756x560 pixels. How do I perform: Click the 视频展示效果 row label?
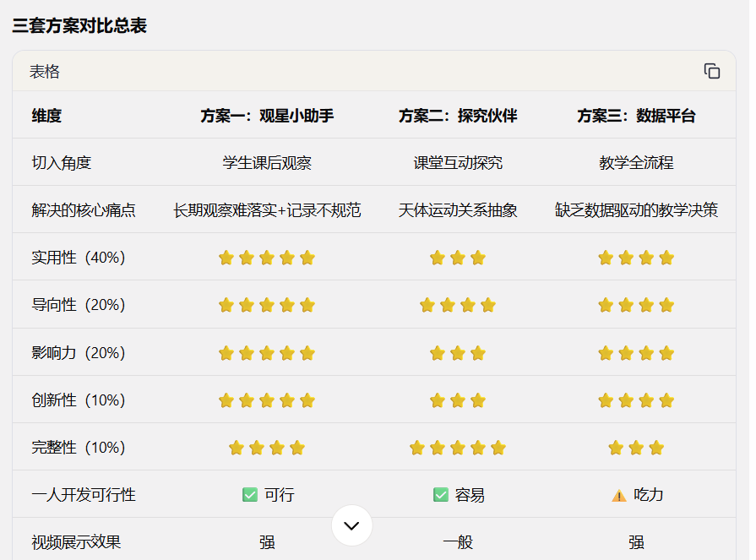tap(76, 542)
